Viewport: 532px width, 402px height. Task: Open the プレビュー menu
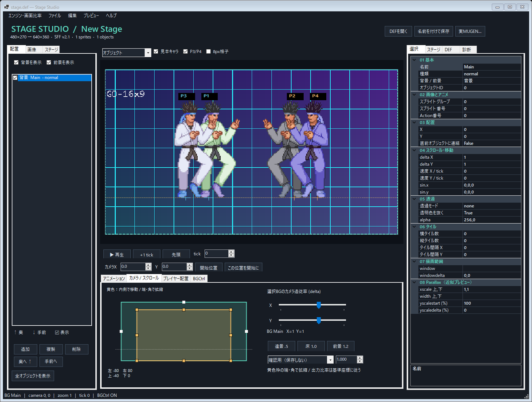91,16
